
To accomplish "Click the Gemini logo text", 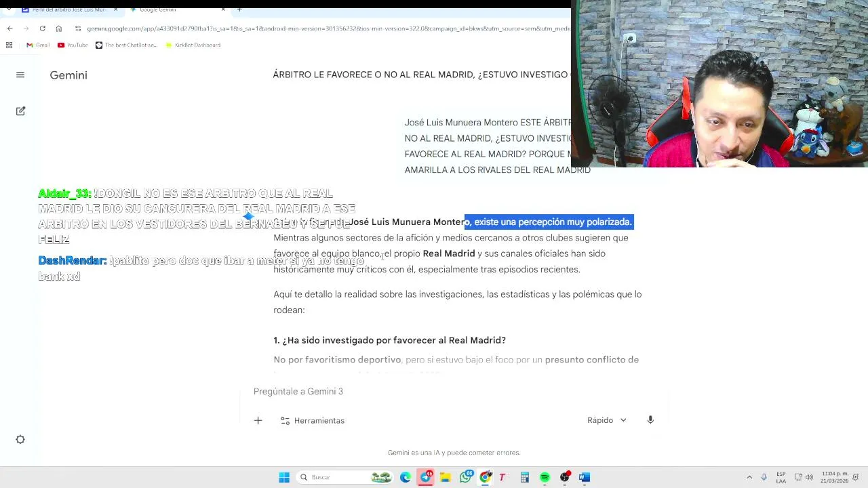I will pyautogui.click(x=68, y=75).
